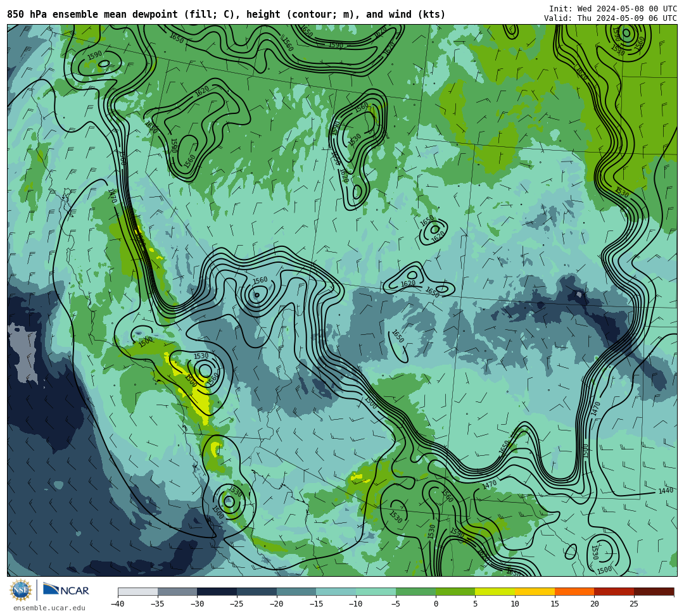Click the -40 colorbar label

pyautogui.click(x=117, y=604)
